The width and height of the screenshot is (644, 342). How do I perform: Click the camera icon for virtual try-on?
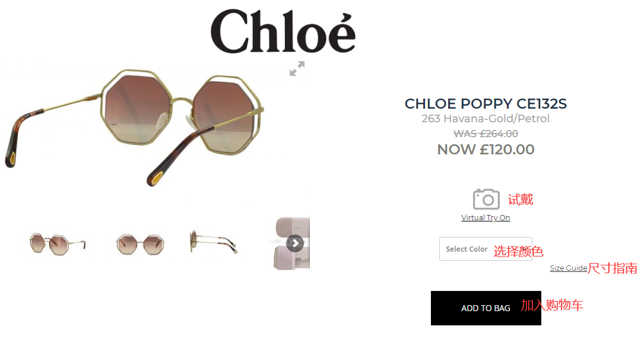click(486, 199)
